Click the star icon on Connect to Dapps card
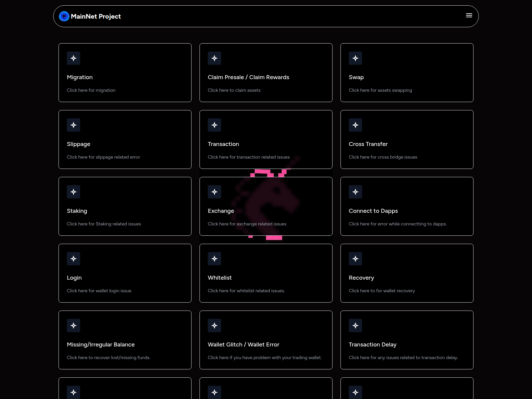The width and height of the screenshot is (532, 399). coord(355,192)
